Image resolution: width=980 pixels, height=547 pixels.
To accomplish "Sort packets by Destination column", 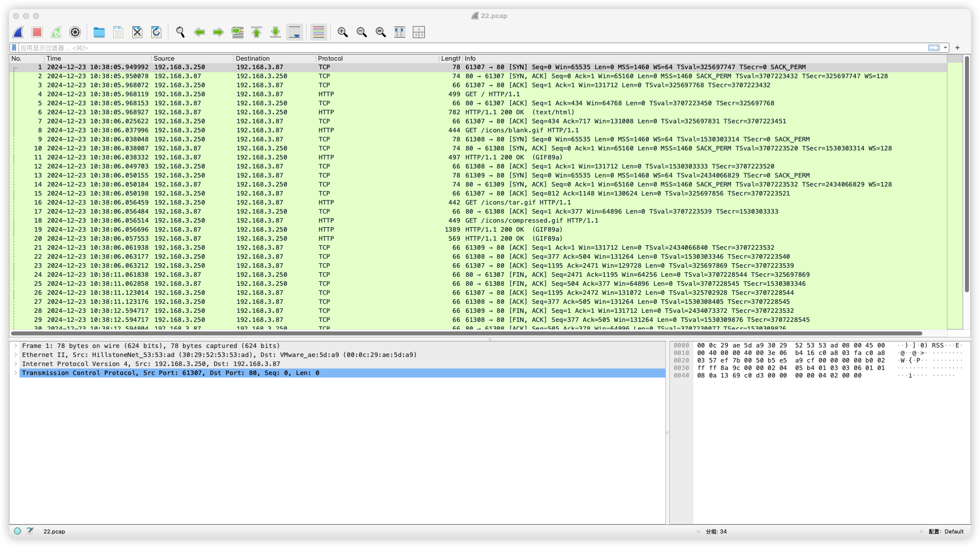I will [x=275, y=58].
